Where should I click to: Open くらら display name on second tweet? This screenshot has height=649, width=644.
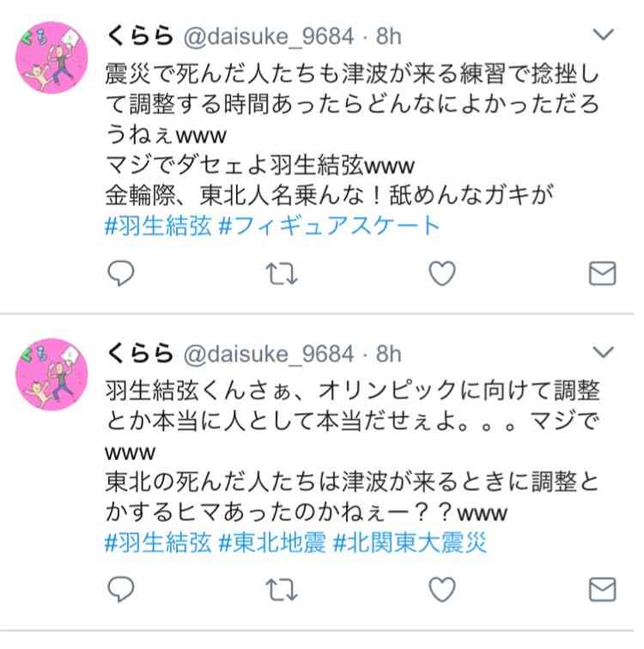click(x=140, y=354)
